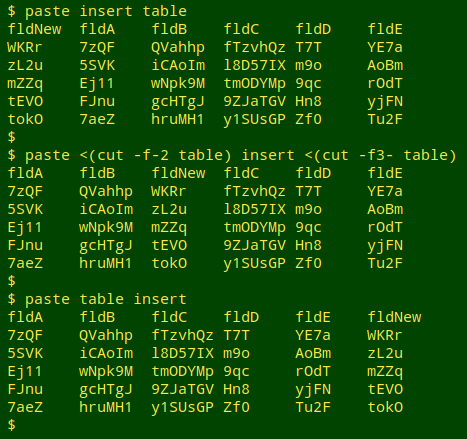Click 'tokO' under the 'paste insert table' command
This screenshot has width=467, height=439.
point(25,119)
